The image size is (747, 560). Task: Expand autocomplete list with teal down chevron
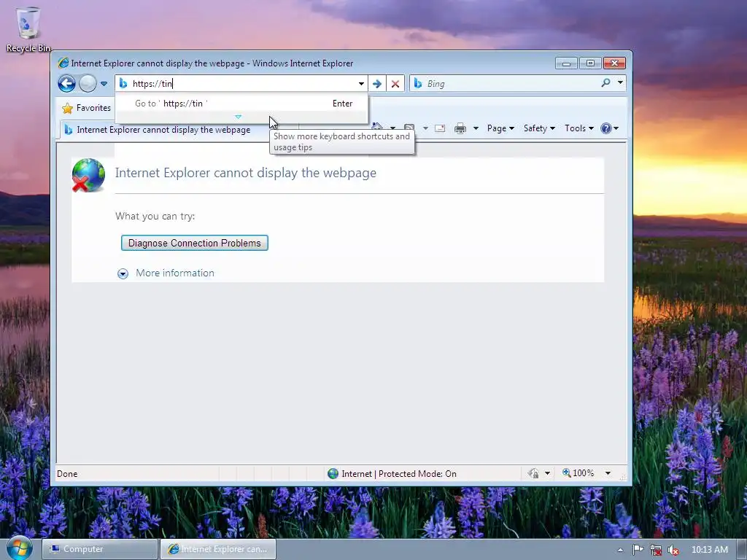click(239, 117)
